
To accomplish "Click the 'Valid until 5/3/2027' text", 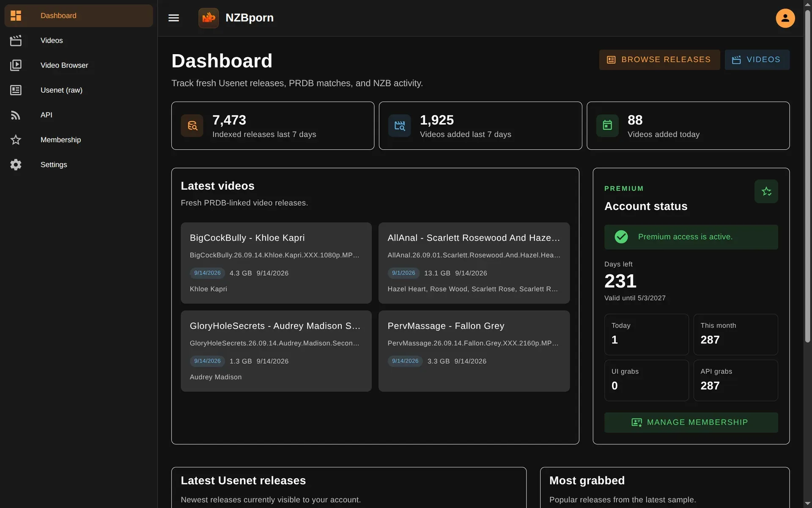I will coord(635,298).
